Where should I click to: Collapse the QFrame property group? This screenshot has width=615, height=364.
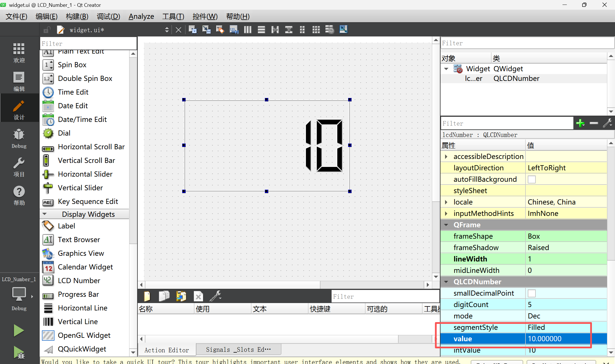click(446, 225)
